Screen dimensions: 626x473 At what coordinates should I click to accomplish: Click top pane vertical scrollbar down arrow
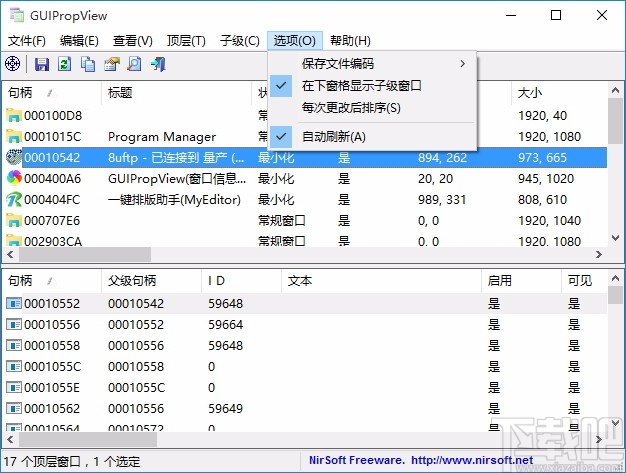point(616,238)
